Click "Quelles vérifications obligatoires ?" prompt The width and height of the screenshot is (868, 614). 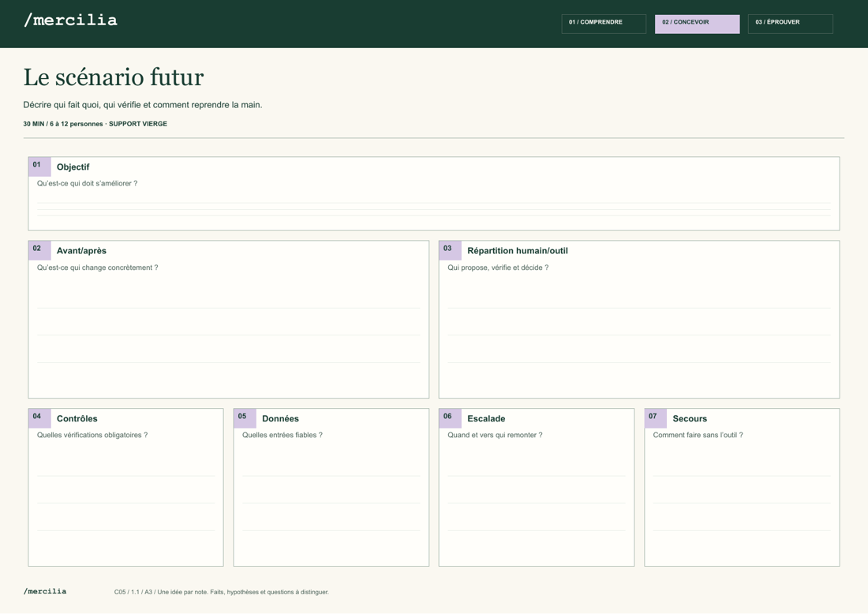coord(92,435)
